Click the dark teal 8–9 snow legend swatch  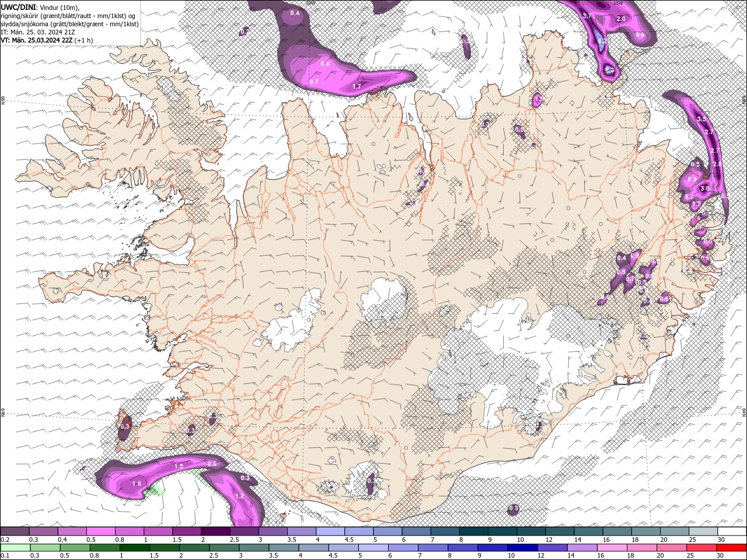474,531
